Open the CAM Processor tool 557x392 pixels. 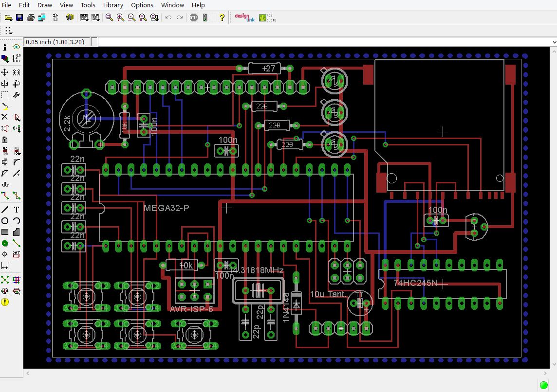pyautogui.click(x=42, y=18)
